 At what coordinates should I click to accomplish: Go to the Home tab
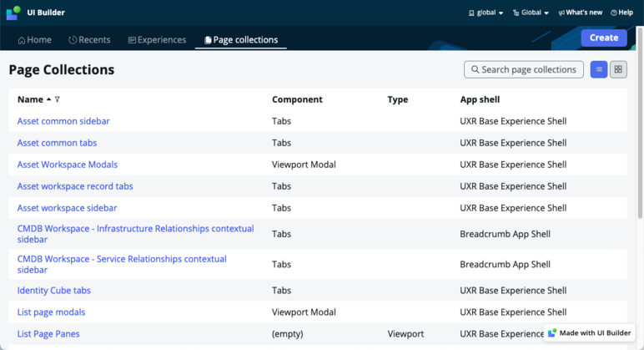[34, 40]
